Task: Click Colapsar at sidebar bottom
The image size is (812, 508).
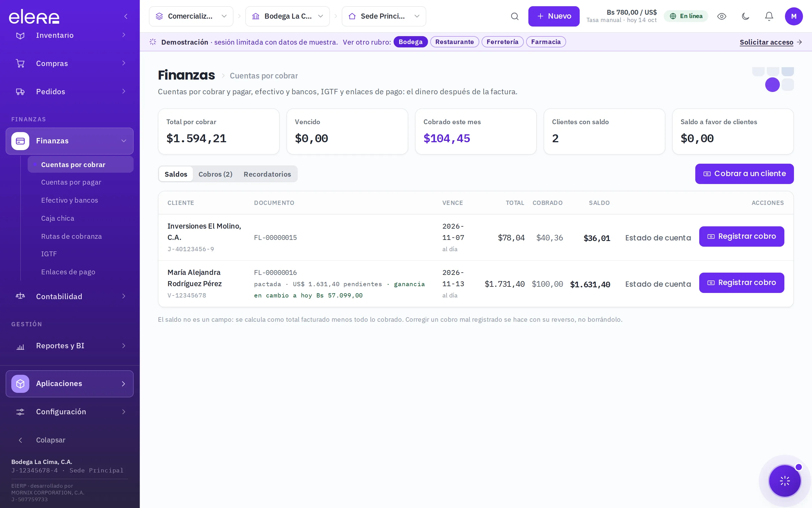Action: click(50, 440)
